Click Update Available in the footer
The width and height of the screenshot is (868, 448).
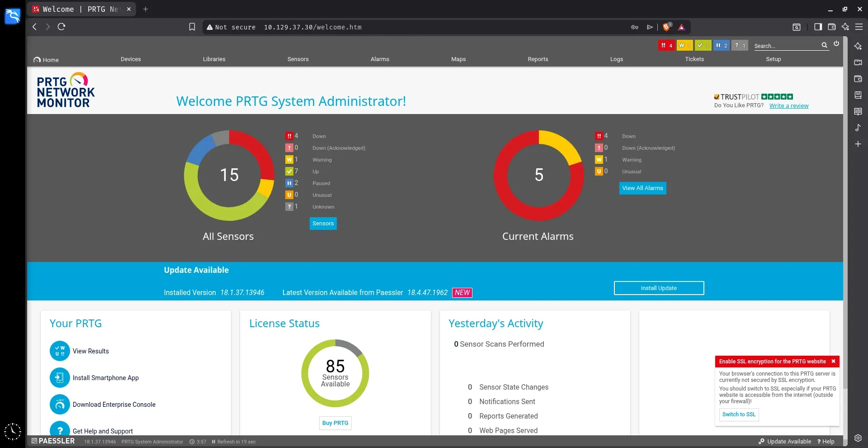785,442
